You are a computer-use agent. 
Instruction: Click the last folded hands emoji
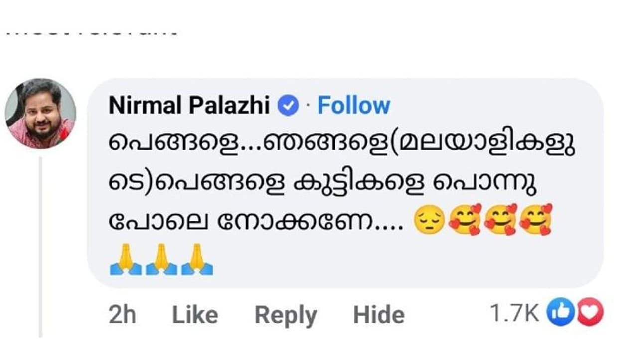197,259
